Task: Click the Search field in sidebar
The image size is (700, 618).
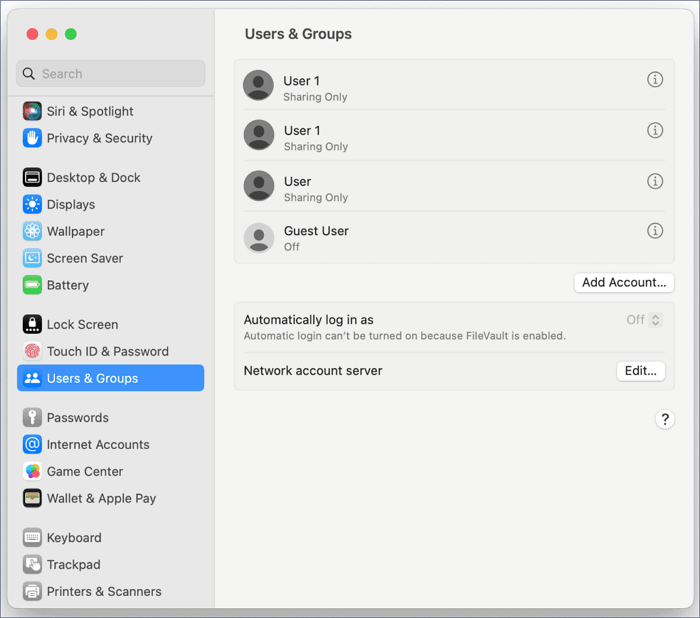Action: tap(111, 73)
